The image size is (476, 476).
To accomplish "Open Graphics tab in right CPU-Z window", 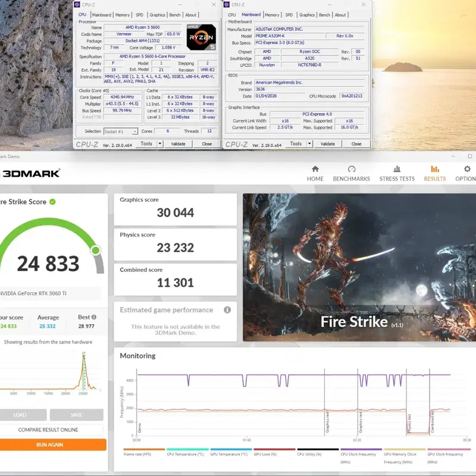I will pos(307,15).
